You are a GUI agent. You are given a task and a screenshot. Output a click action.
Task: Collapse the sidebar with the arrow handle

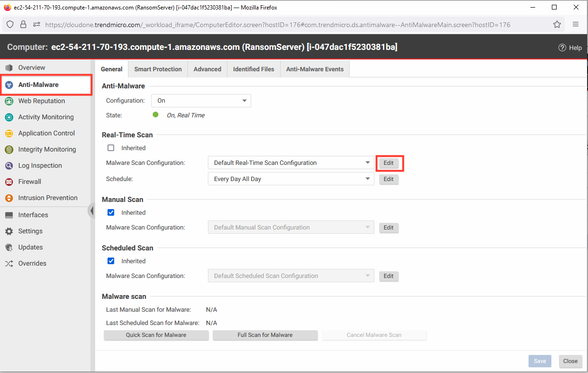92,210
